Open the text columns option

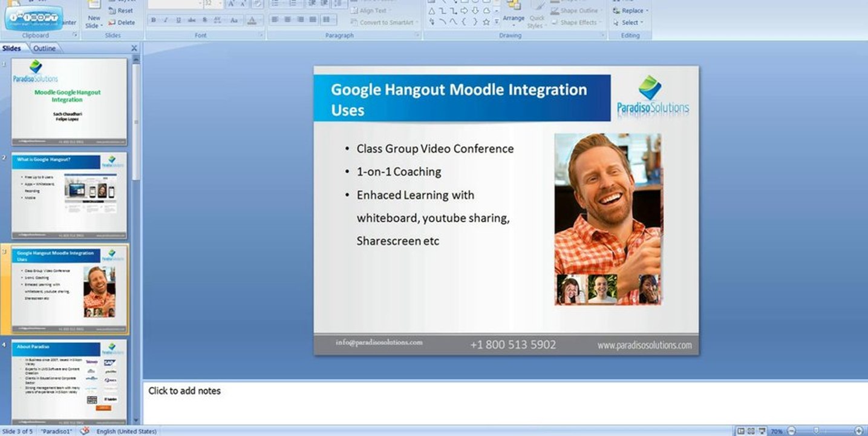[x=327, y=19]
